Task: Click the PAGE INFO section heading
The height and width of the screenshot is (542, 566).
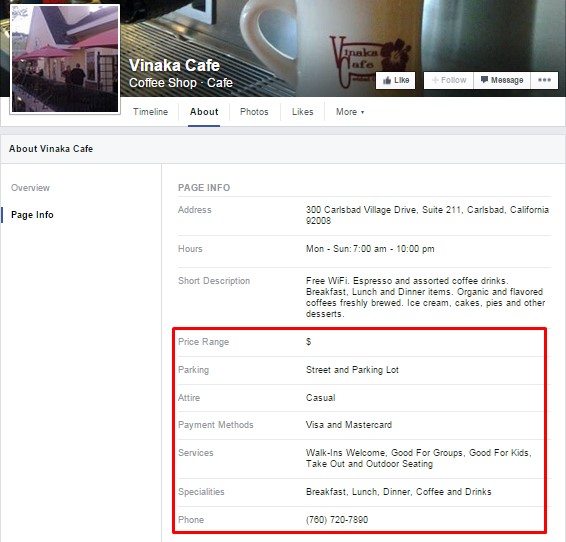Action: click(x=204, y=188)
